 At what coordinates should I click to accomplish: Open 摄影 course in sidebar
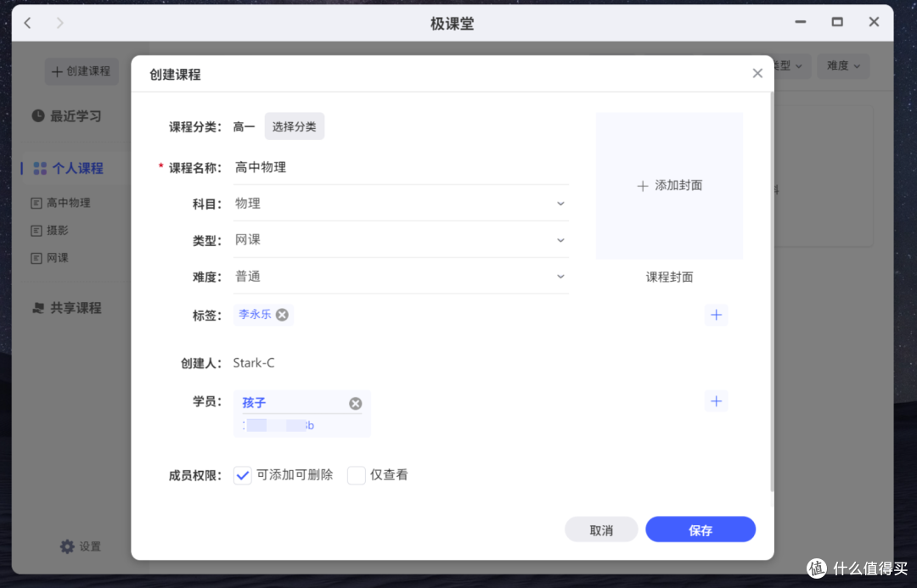(x=50, y=230)
